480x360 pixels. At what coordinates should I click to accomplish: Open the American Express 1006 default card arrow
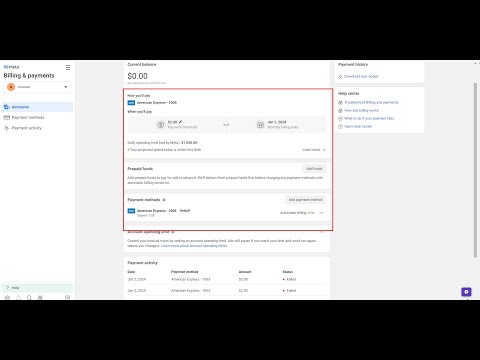(321, 213)
